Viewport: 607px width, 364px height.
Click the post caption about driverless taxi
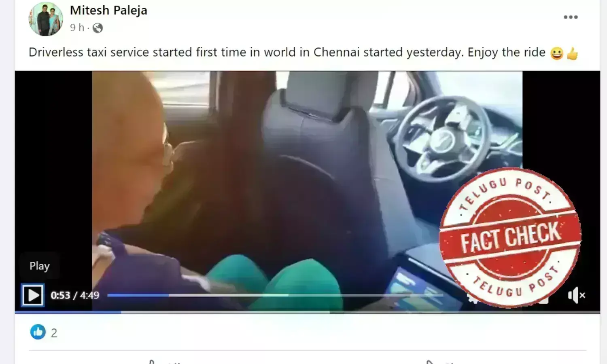287,53
